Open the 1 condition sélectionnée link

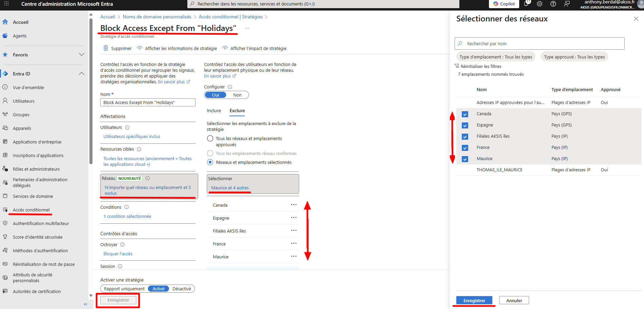(127, 216)
